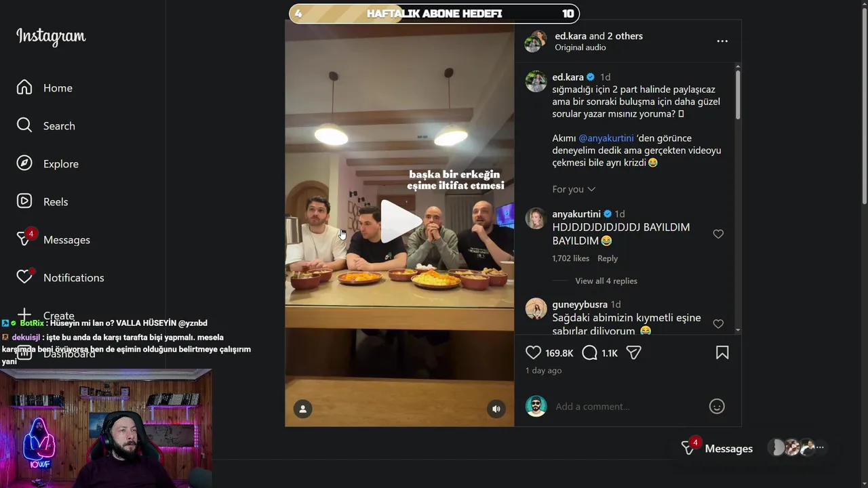Image resolution: width=868 pixels, height=488 pixels.
Task: Go to Explore in the sidebar
Action: (x=60, y=164)
